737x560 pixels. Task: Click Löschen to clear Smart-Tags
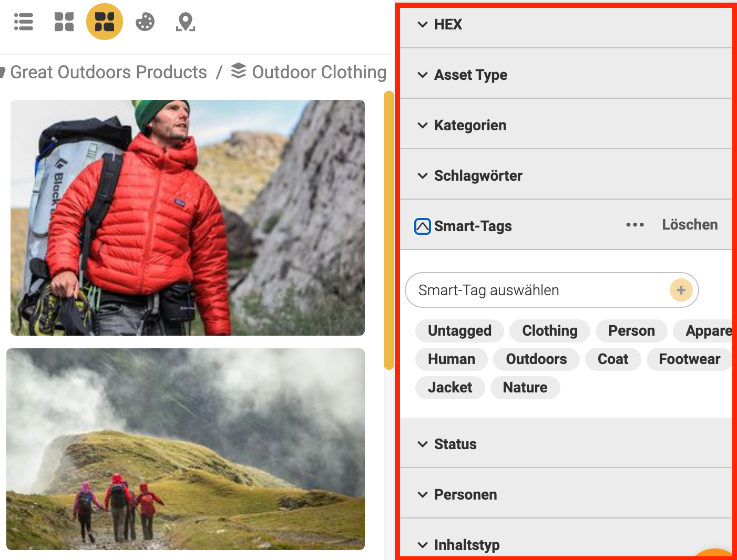click(x=689, y=225)
